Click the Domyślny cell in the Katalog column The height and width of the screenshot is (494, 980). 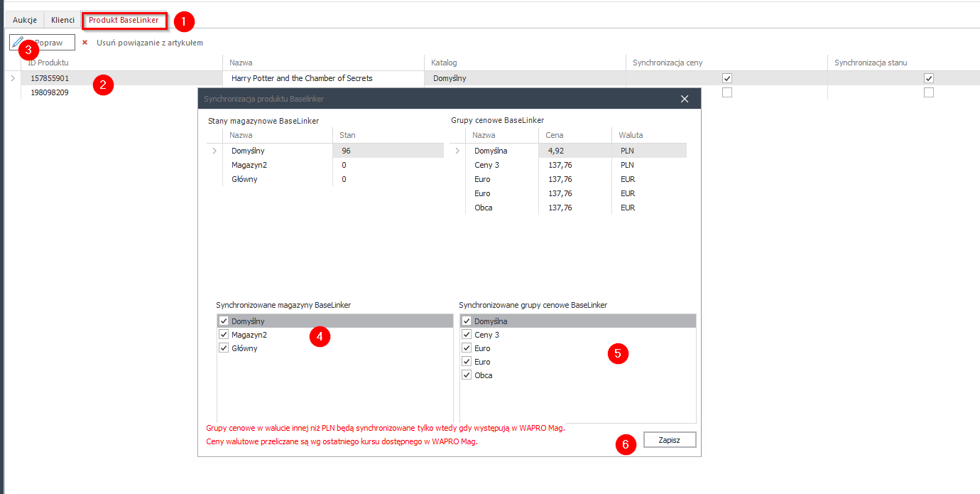pyautogui.click(x=524, y=78)
